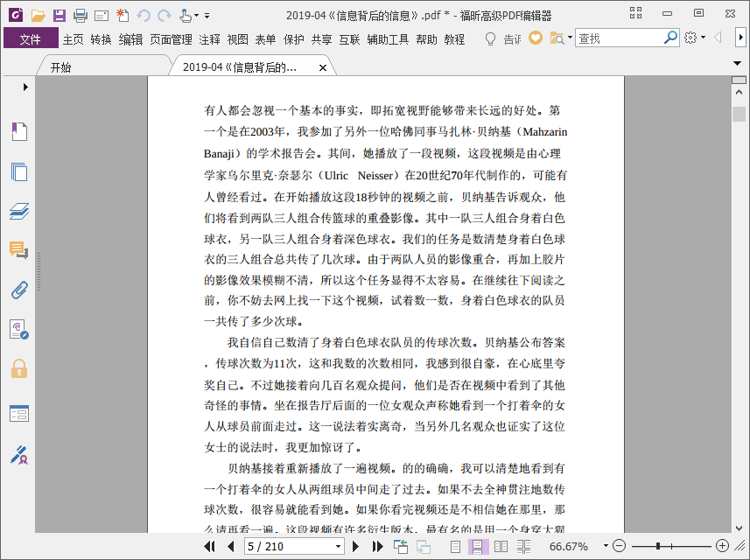Open the 表单 ribbon tab

(265, 39)
